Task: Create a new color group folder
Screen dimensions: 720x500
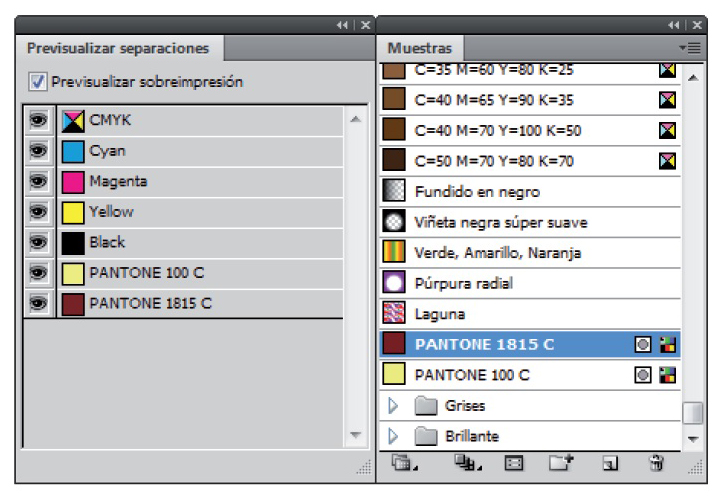Action: click(x=561, y=463)
